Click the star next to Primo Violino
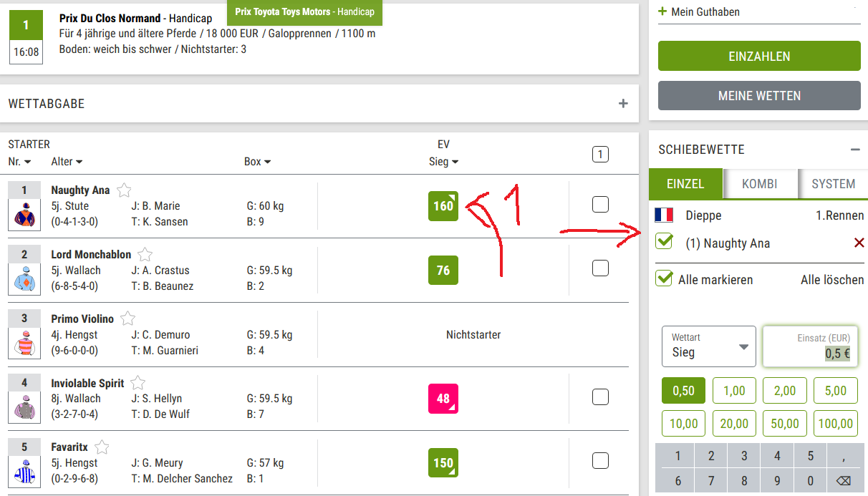This screenshot has height=496, width=868. point(128,318)
